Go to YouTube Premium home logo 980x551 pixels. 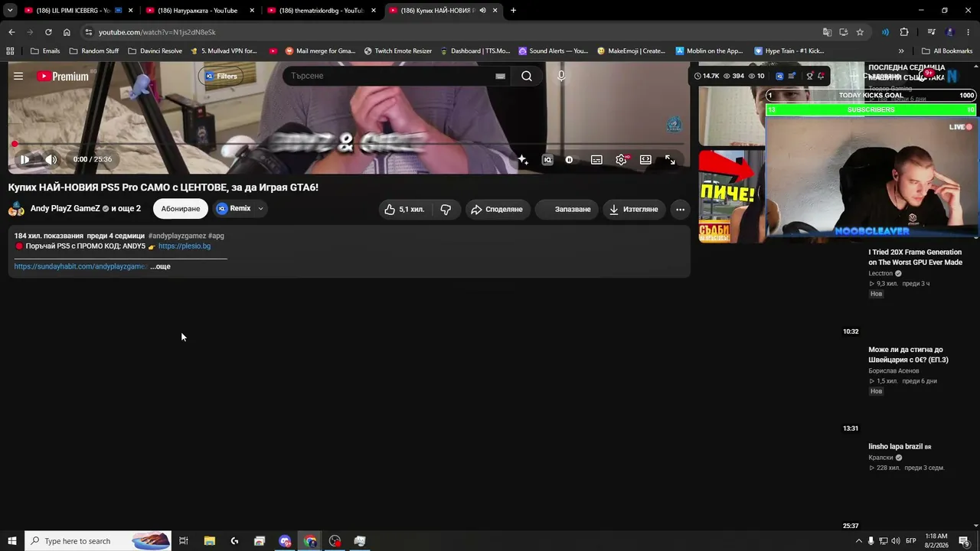[x=63, y=76]
